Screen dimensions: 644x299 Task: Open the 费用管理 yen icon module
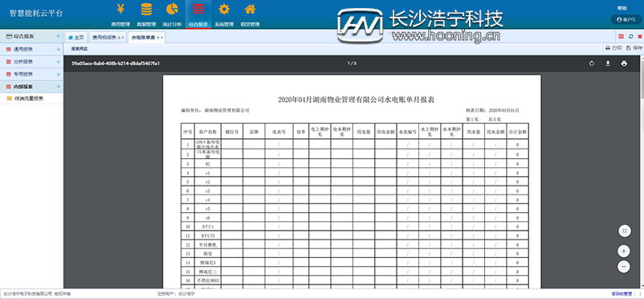[x=120, y=9]
